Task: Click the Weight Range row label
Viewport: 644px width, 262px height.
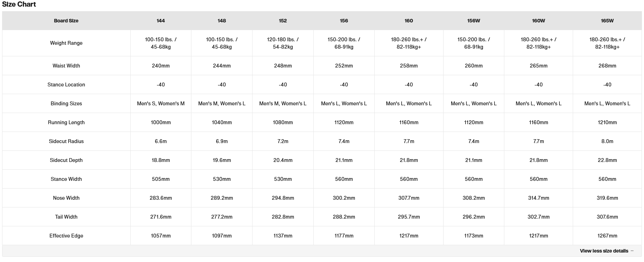Action: coord(66,43)
